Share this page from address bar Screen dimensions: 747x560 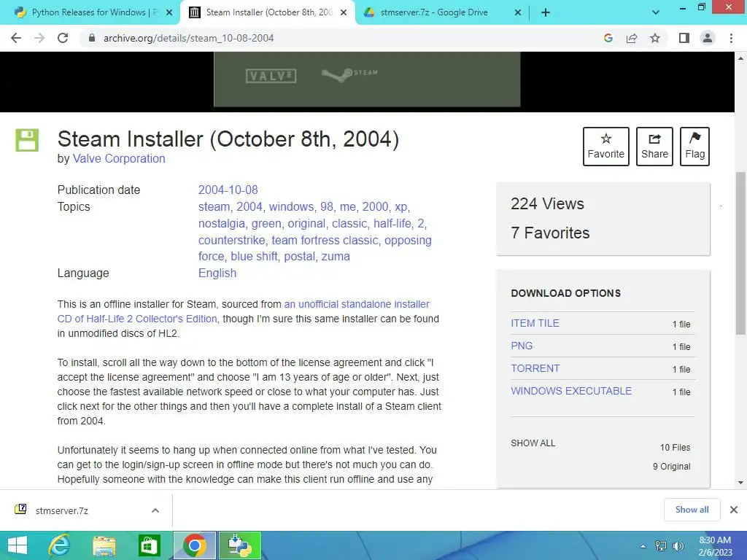(x=632, y=38)
